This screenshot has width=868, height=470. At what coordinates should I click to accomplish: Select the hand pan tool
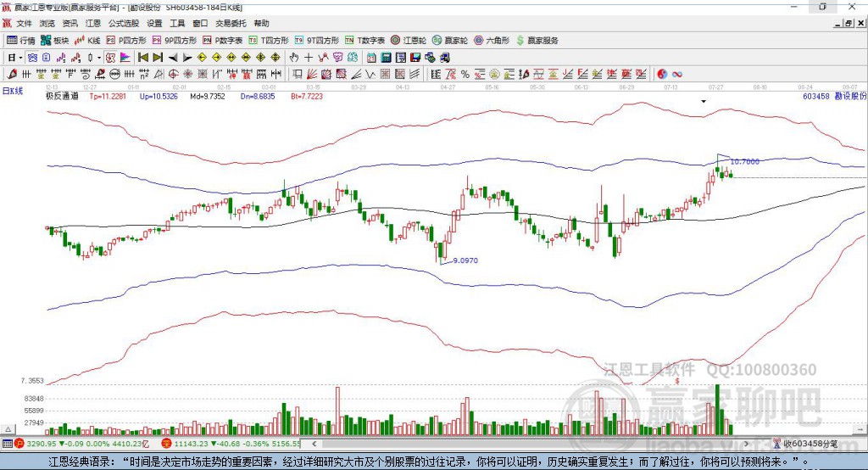(x=294, y=58)
